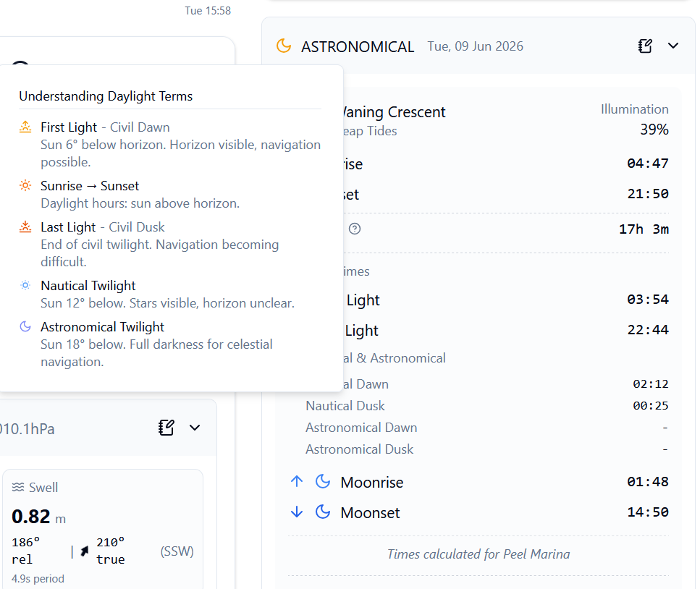Viewport: 700px width, 589px height.
Task: Click the Astronomical Dusk label
Action: coord(359,449)
